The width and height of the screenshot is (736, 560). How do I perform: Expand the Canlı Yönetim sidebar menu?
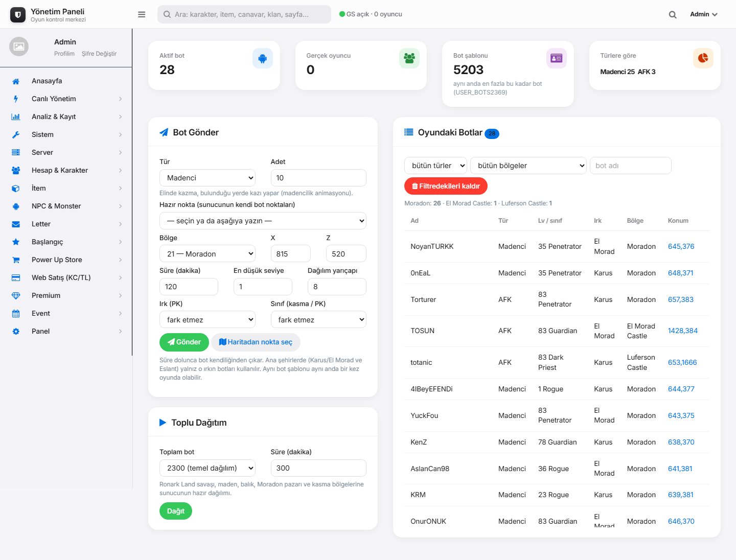pos(66,99)
